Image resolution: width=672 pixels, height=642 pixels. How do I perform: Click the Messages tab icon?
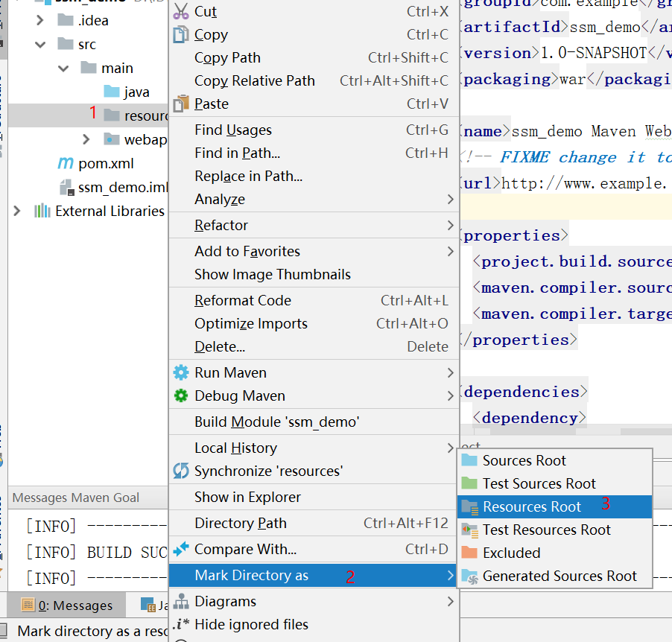[x=28, y=605]
